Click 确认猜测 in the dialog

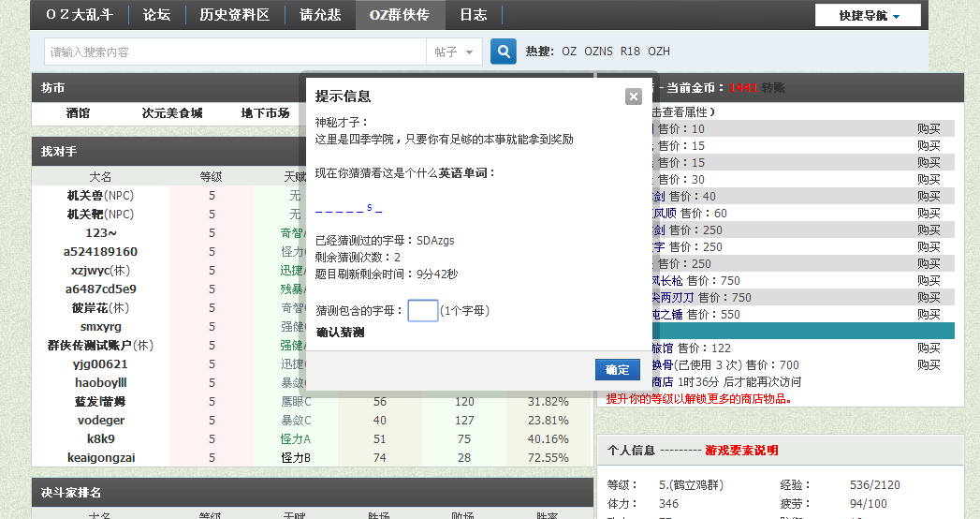click(x=341, y=333)
